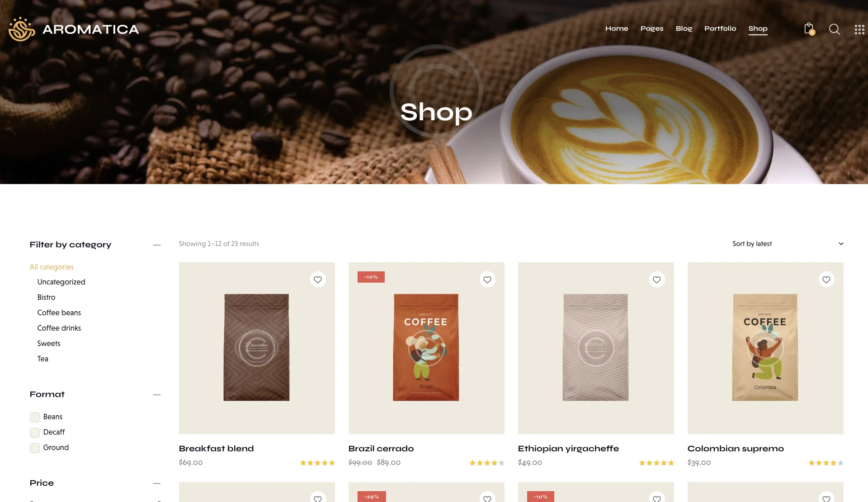Go to the Blog menu item

[x=684, y=28]
